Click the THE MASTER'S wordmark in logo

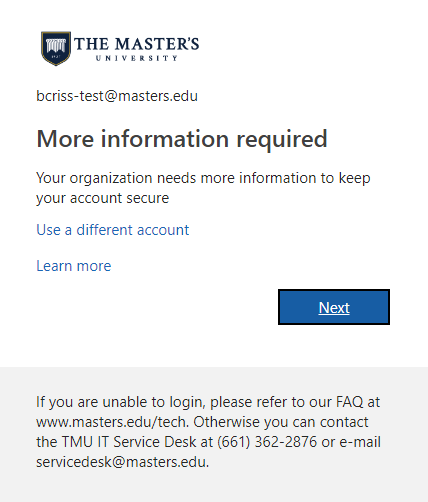point(136,44)
